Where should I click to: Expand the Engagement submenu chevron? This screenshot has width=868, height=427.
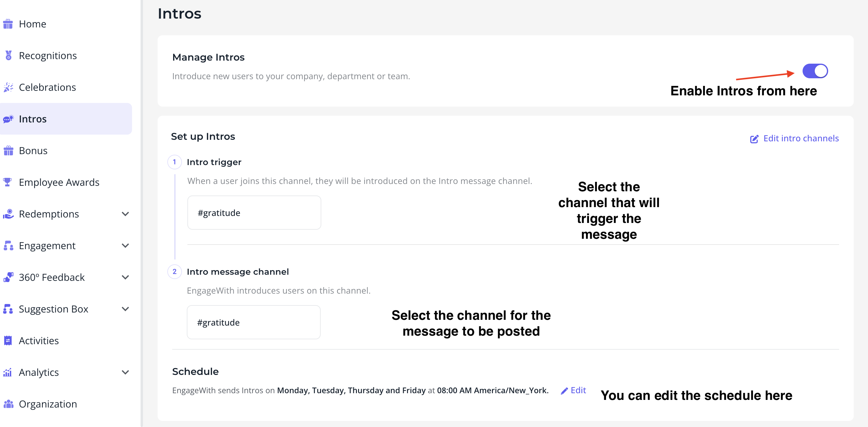click(125, 246)
